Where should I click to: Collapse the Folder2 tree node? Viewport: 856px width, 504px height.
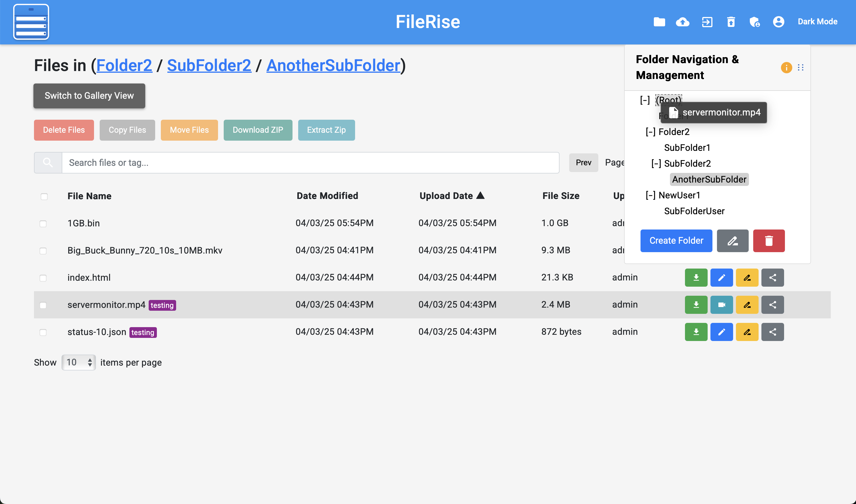pyautogui.click(x=650, y=132)
